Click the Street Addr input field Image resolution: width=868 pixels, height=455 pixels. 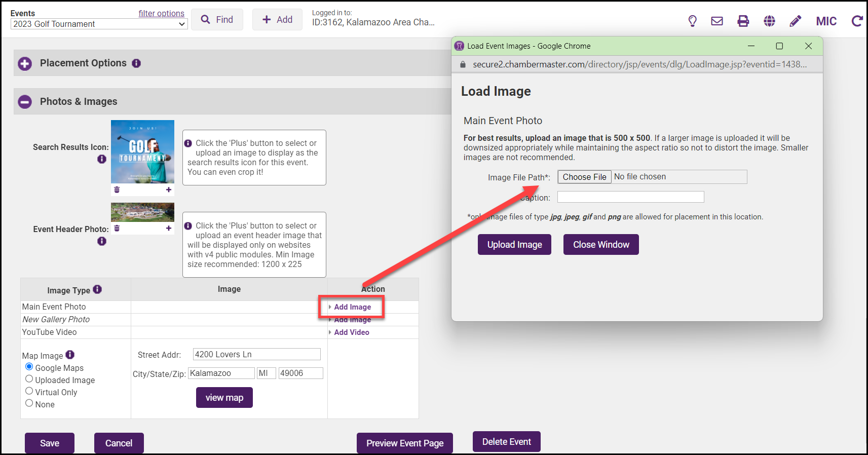(256, 354)
